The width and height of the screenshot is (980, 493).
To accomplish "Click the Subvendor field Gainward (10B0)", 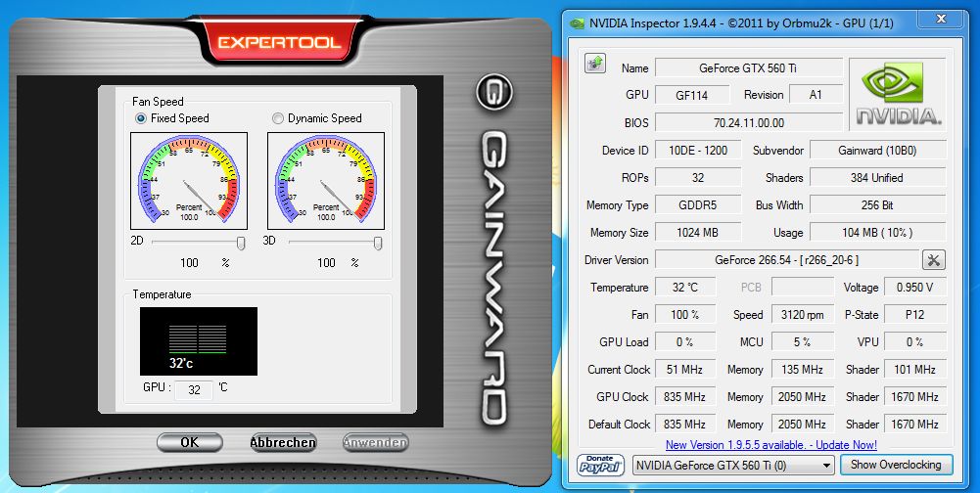I will [x=877, y=150].
